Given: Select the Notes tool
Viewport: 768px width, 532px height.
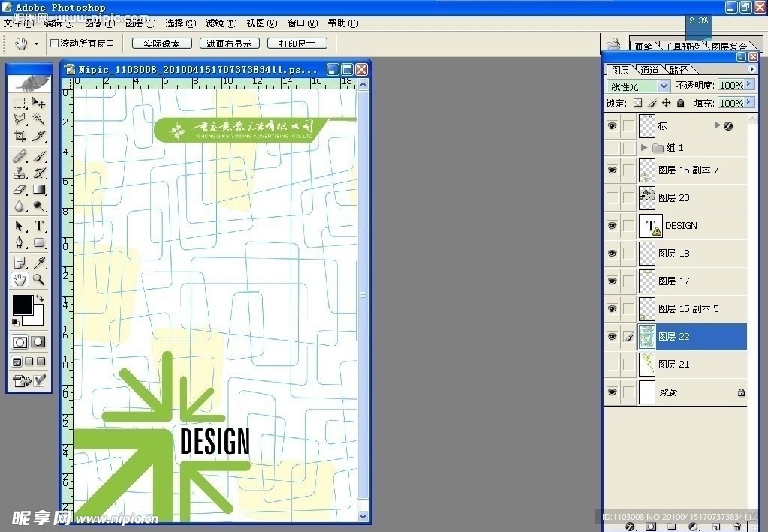Looking at the screenshot, I should click(x=19, y=263).
